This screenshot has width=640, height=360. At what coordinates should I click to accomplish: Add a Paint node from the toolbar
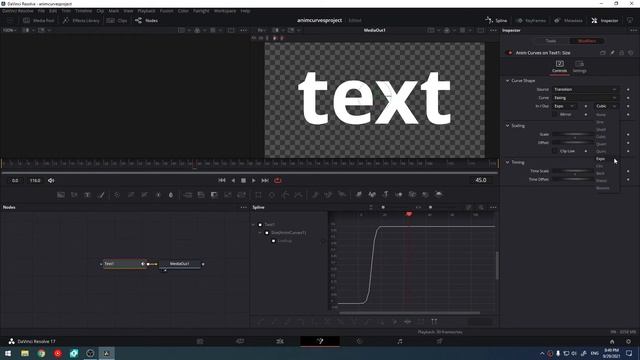tap(101, 195)
